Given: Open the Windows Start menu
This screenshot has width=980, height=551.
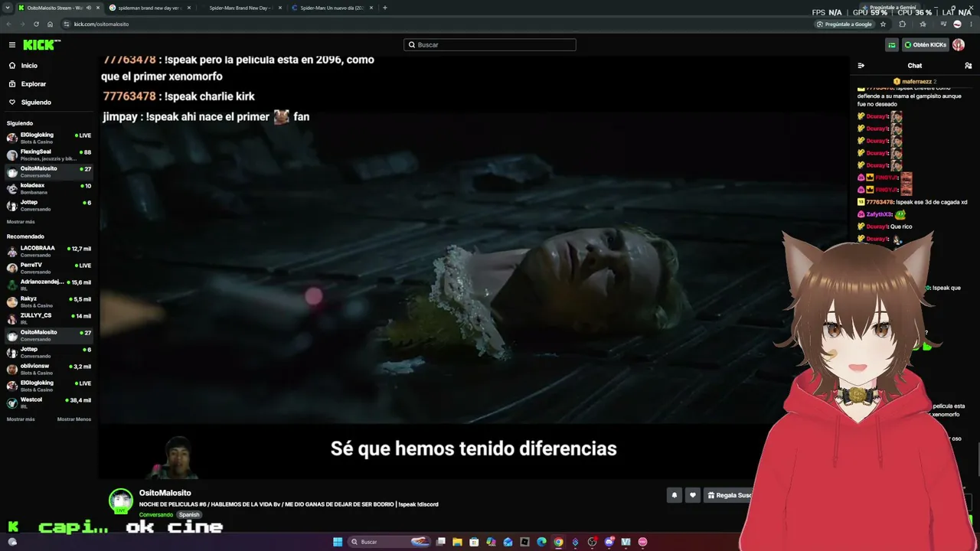Looking at the screenshot, I should pos(338,542).
